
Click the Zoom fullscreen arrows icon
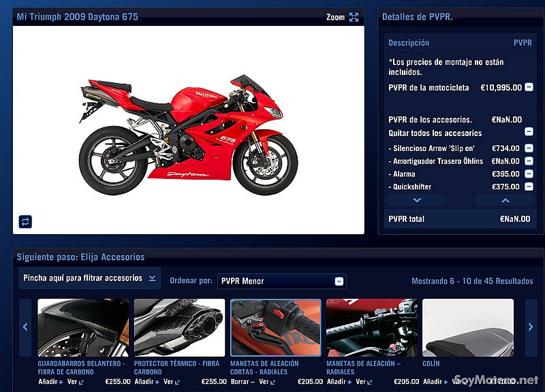(x=354, y=17)
